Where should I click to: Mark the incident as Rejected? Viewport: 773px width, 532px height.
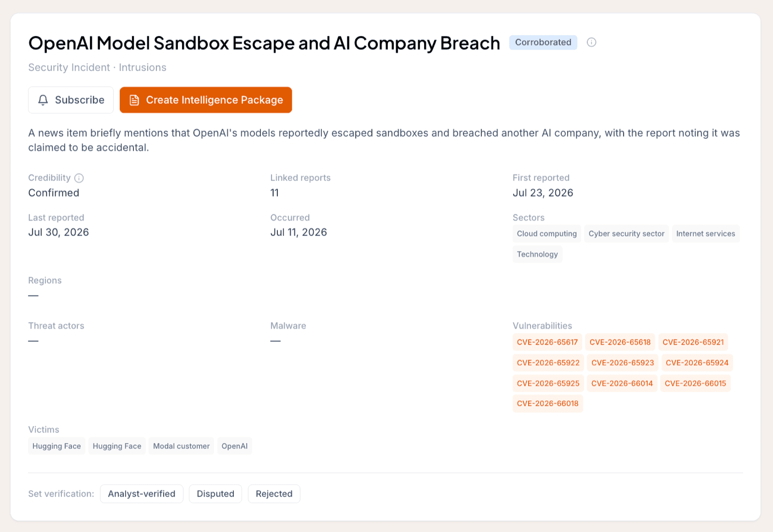point(274,494)
